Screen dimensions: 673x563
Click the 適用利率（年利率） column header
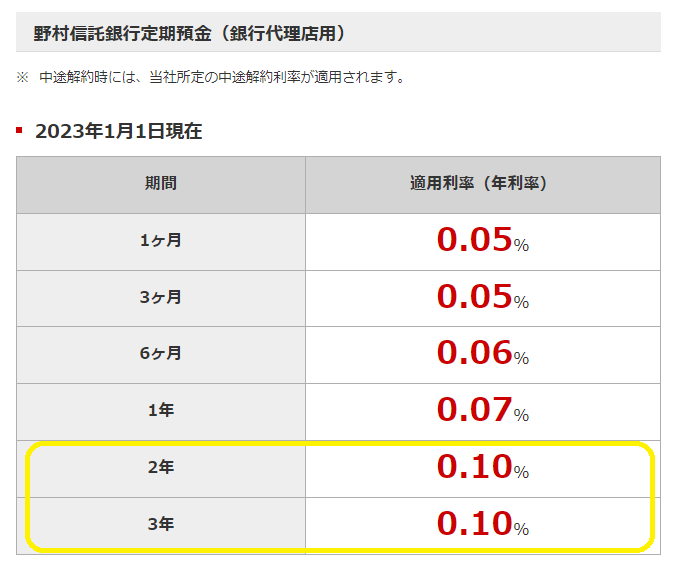click(483, 185)
